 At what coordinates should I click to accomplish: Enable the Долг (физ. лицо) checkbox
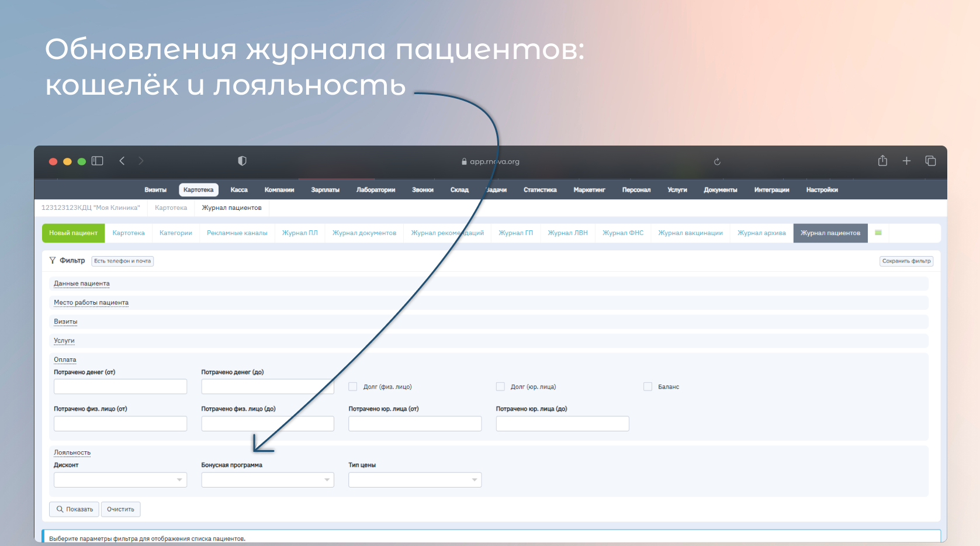click(353, 386)
